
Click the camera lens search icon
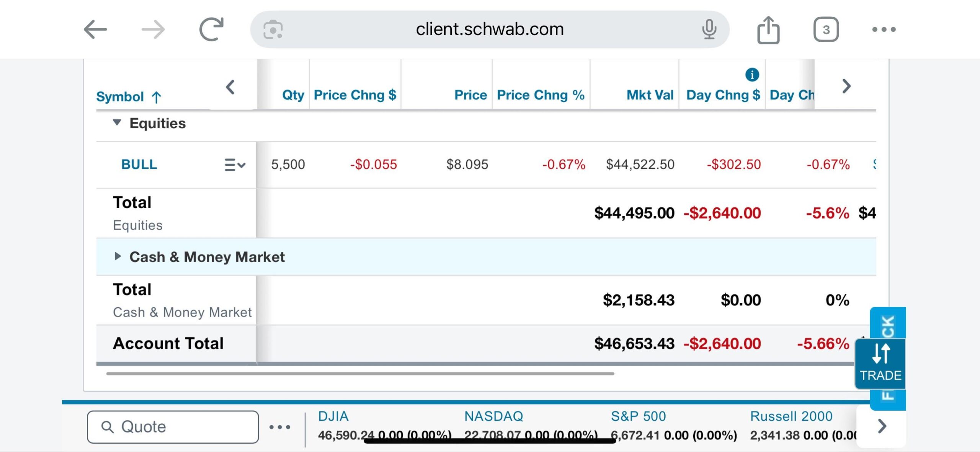[x=273, y=29]
